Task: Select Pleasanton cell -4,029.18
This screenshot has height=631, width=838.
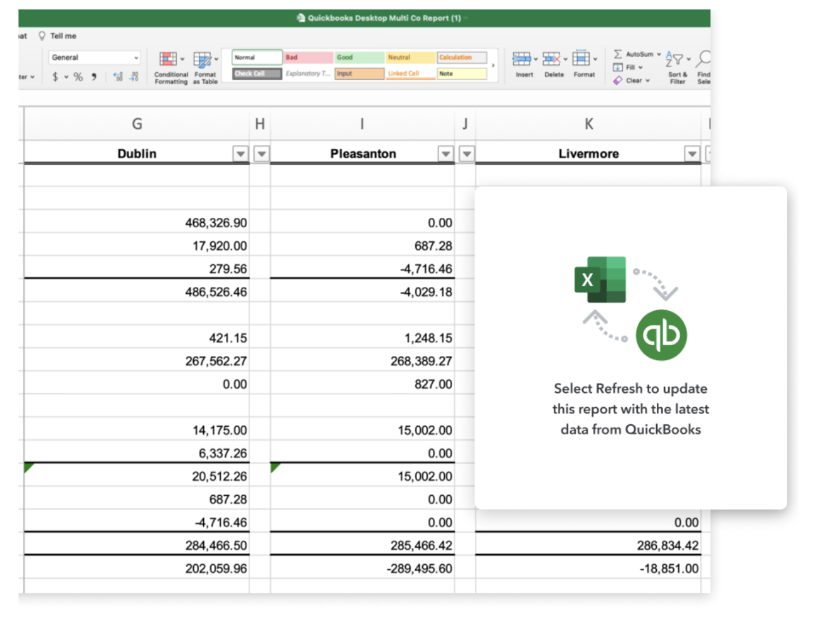Action: pyautogui.click(x=362, y=292)
